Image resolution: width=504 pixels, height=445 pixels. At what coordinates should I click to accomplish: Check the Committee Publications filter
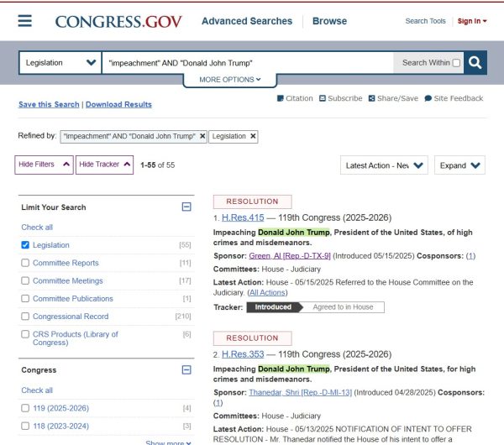click(x=25, y=299)
